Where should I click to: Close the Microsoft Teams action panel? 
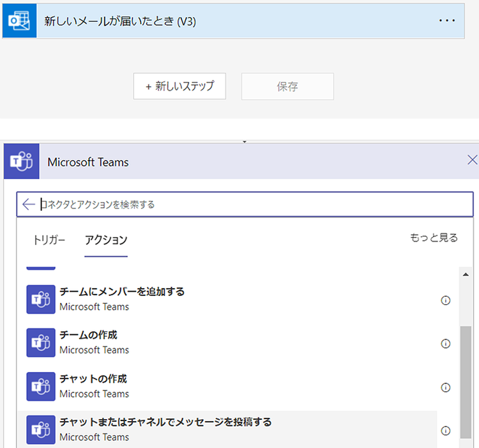tap(472, 160)
